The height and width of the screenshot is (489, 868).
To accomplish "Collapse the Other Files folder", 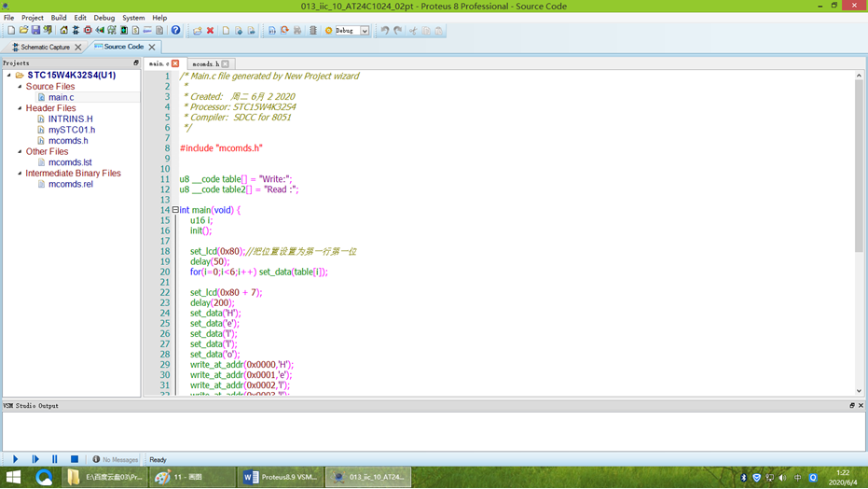I will click(20, 151).
